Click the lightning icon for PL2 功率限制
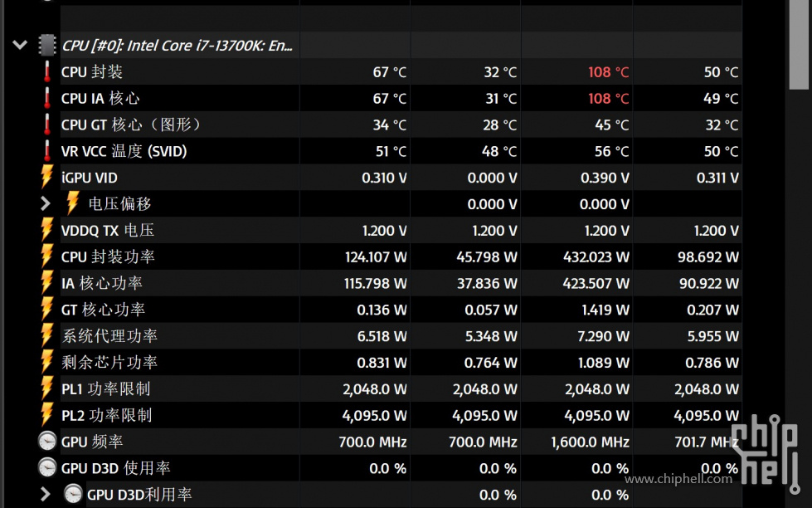This screenshot has height=508, width=812. tap(47, 415)
